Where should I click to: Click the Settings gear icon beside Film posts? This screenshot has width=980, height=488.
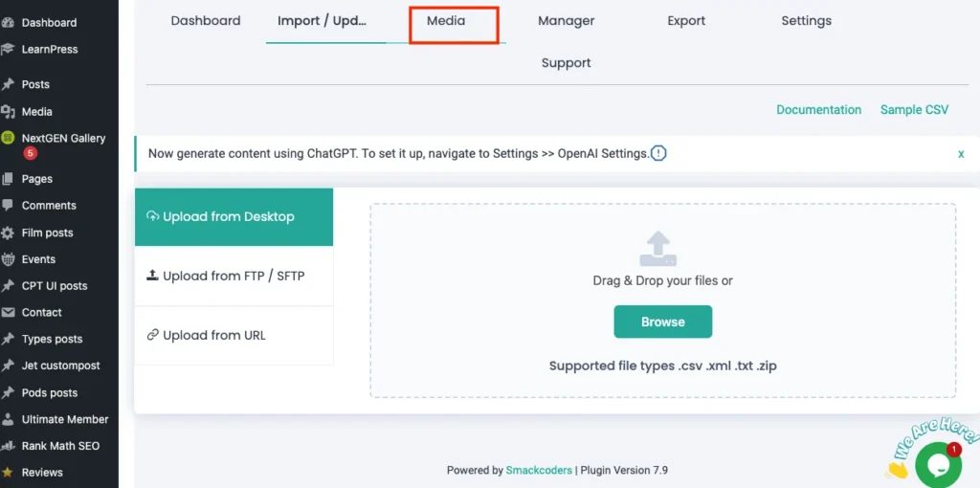(9, 233)
